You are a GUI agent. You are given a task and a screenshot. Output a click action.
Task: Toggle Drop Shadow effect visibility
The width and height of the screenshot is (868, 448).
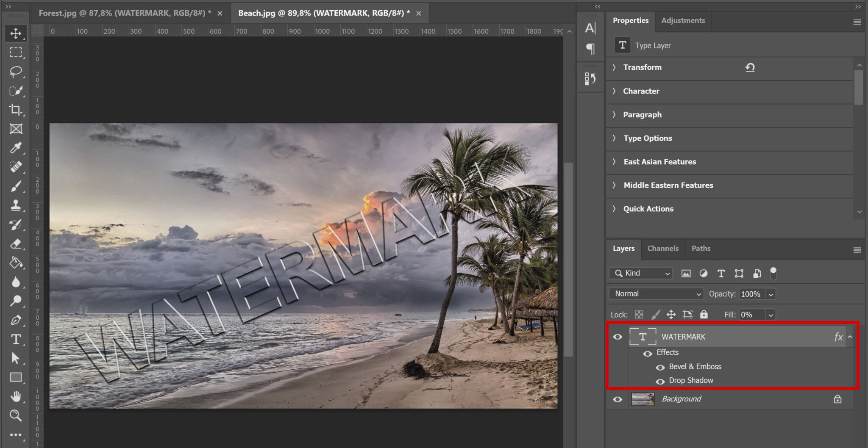coord(660,381)
